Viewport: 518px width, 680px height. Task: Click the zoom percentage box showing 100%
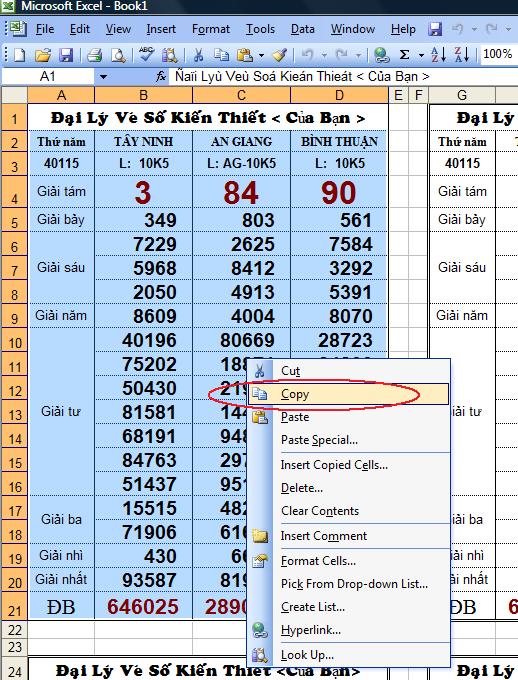click(498, 54)
